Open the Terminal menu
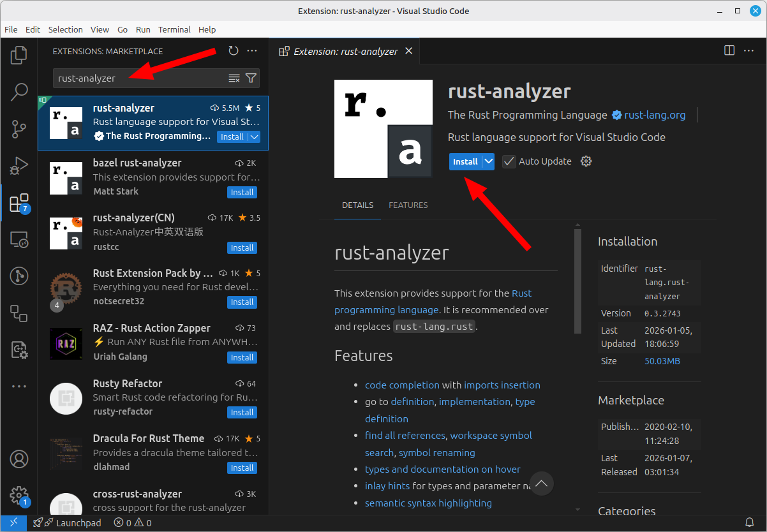The image size is (767, 532). point(174,29)
